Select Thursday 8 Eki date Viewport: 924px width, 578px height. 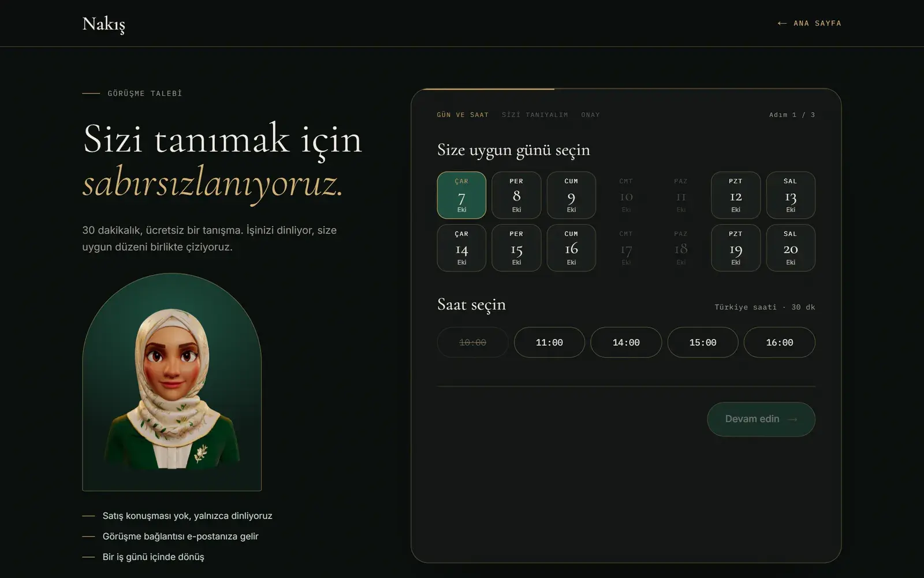[516, 195]
